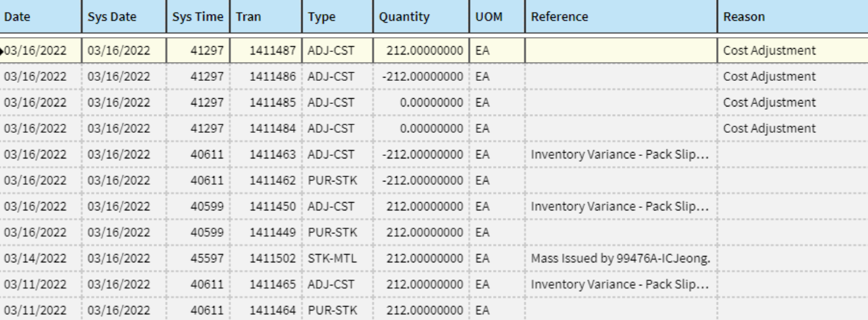
Task: Sort by the Date column header
Action: point(40,17)
